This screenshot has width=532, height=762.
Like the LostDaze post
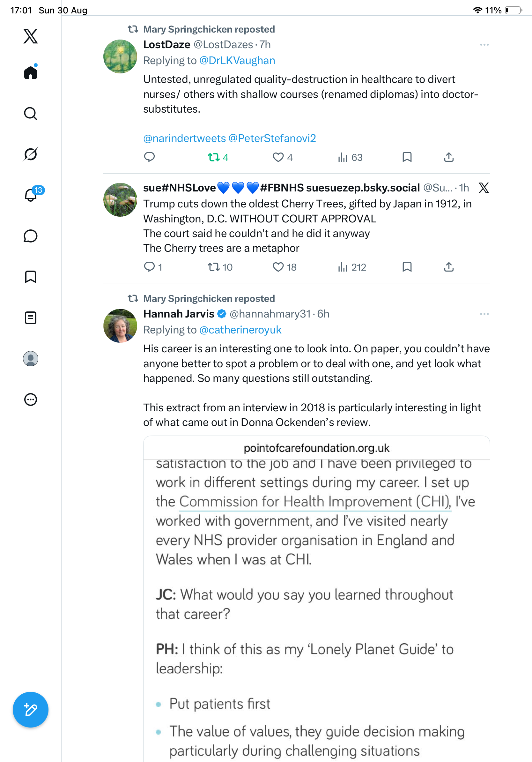[x=283, y=157]
